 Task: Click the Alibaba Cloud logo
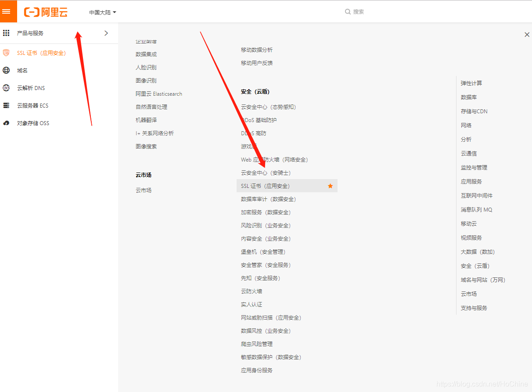46,12
